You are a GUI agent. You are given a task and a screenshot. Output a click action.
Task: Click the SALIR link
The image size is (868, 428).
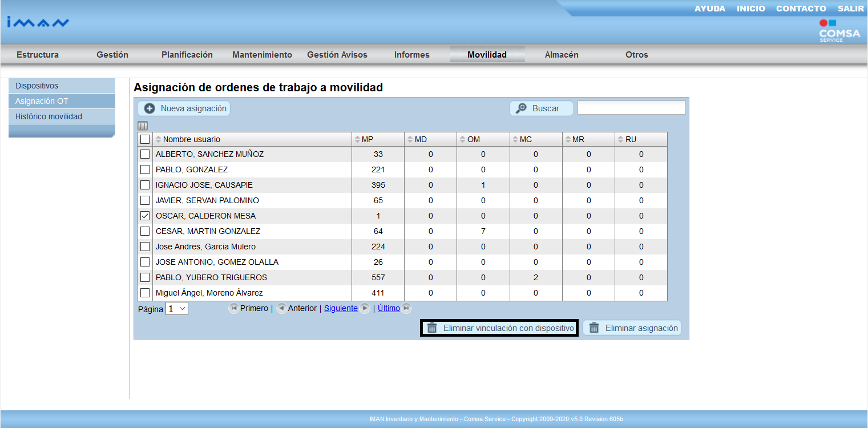tap(850, 9)
